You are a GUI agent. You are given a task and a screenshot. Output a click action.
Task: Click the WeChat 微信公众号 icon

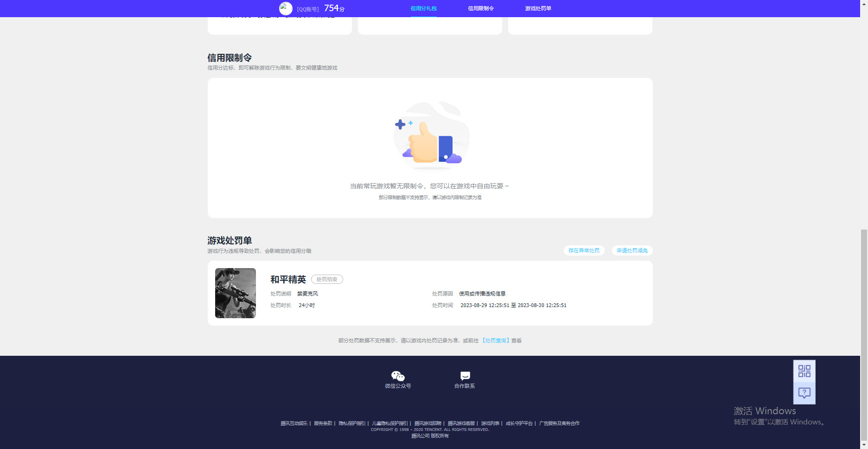pos(398,376)
